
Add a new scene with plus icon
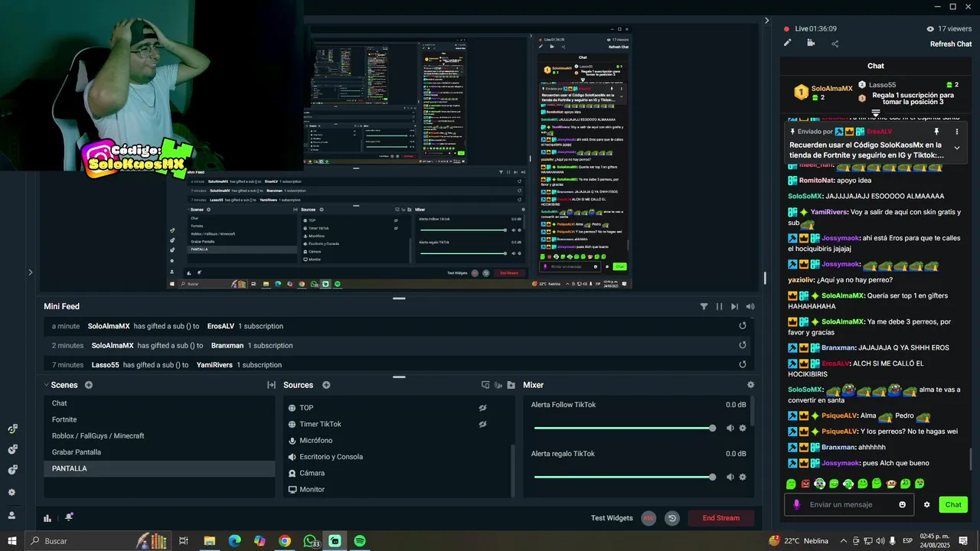click(89, 385)
